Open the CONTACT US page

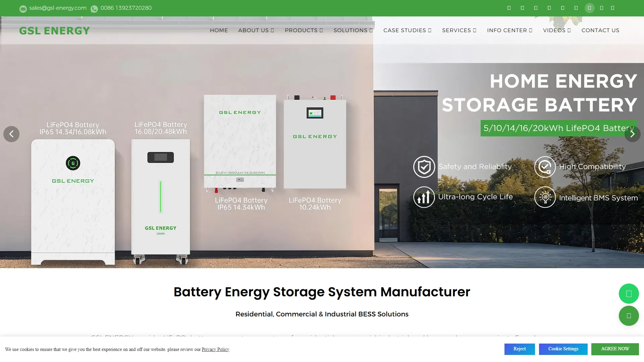click(600, 30)
